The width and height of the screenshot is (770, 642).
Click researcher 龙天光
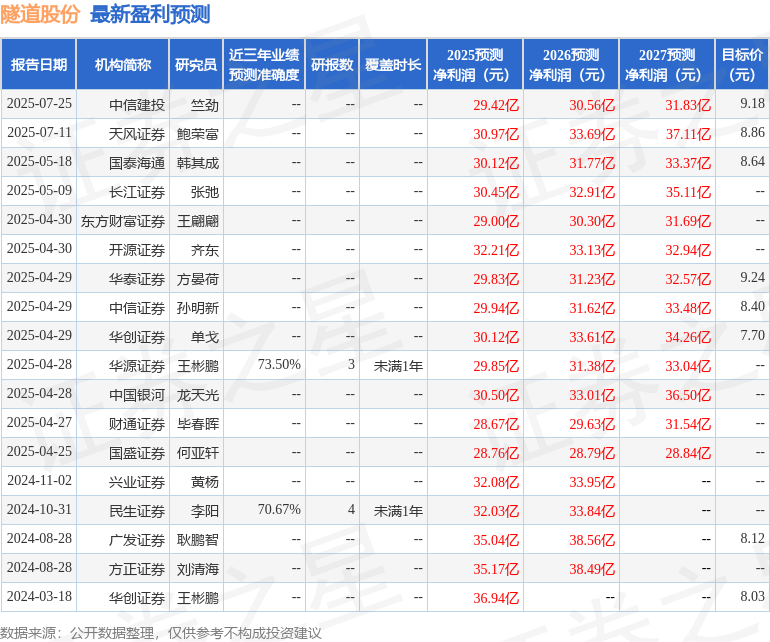point(198,394)
